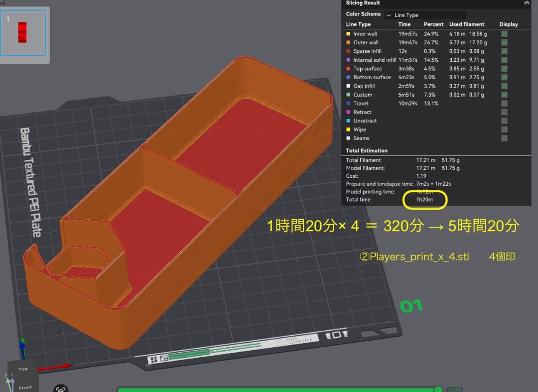Click the Top surface red color swatch
Viewport: 538px width, 392px height.
(x=348, y=69)
